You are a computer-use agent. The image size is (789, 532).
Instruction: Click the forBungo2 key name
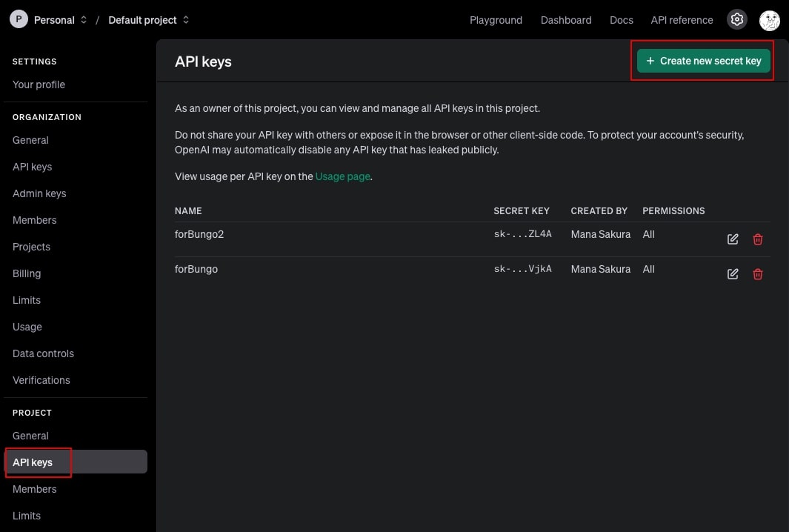click(x=199, y=235)
